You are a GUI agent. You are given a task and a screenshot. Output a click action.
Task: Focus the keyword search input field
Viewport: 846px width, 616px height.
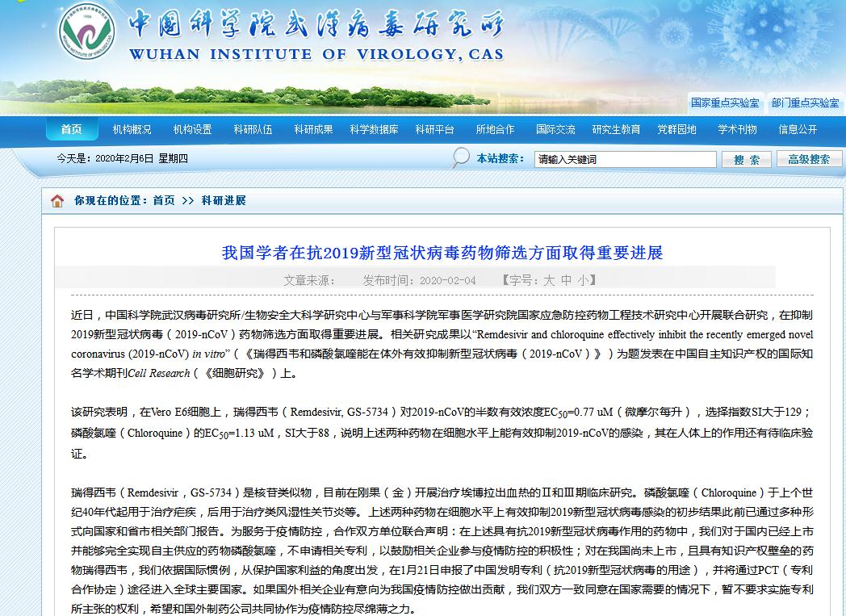625,160
